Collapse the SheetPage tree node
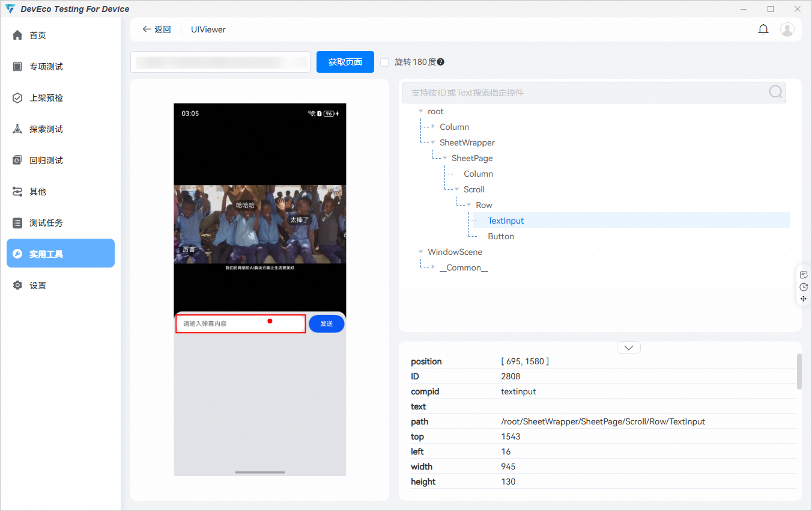This screenshot has width=812, height=511. tap(444, 158)
